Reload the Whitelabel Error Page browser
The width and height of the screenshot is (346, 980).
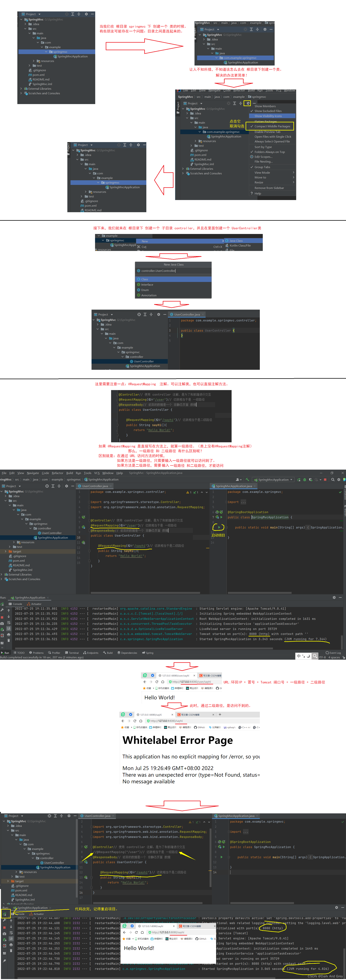pyautogui.click(x=135, y=721)
